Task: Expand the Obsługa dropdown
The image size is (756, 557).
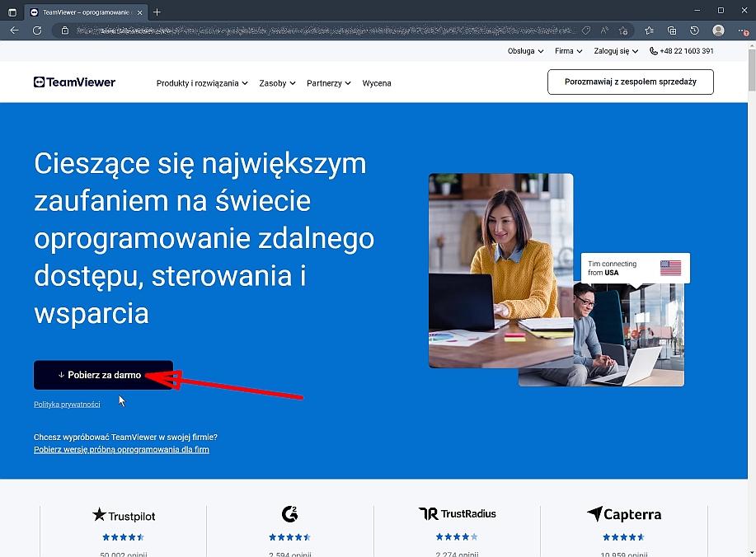Action: click(525, 50)
